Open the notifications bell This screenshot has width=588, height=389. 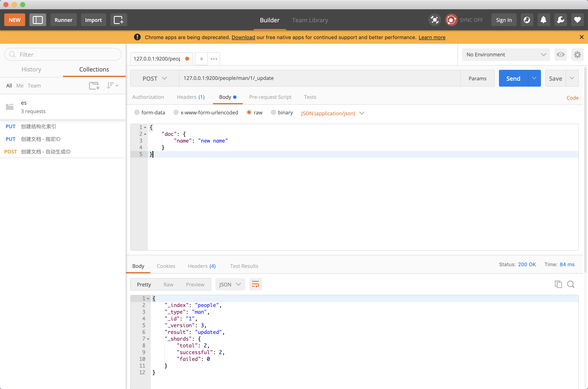pyautogui.click(x=543, y=20)
